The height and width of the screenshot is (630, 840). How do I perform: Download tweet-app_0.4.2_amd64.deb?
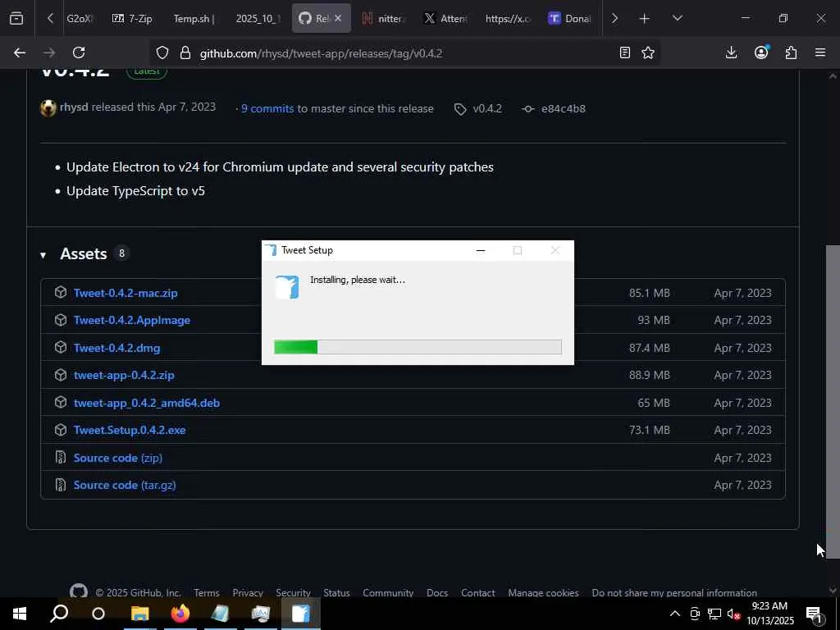tap(147, 403)
